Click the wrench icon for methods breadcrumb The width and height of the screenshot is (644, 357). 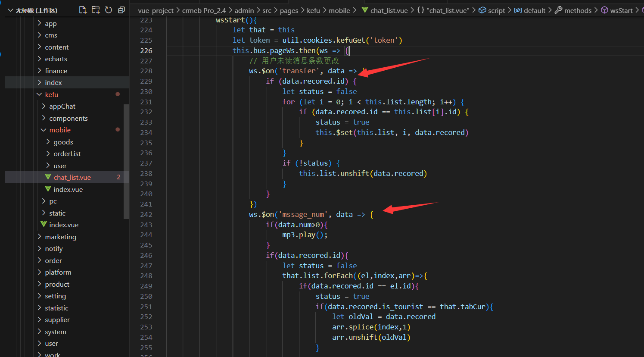(558, 10)
